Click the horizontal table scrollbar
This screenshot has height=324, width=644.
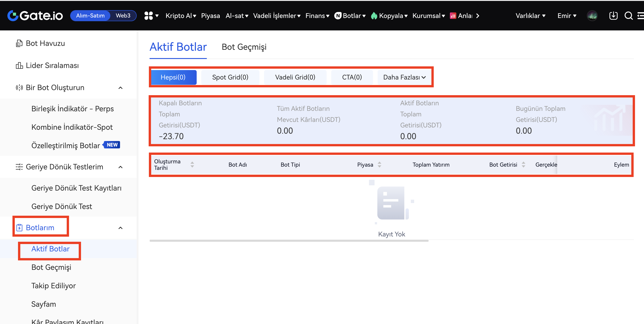click(289, 241)
